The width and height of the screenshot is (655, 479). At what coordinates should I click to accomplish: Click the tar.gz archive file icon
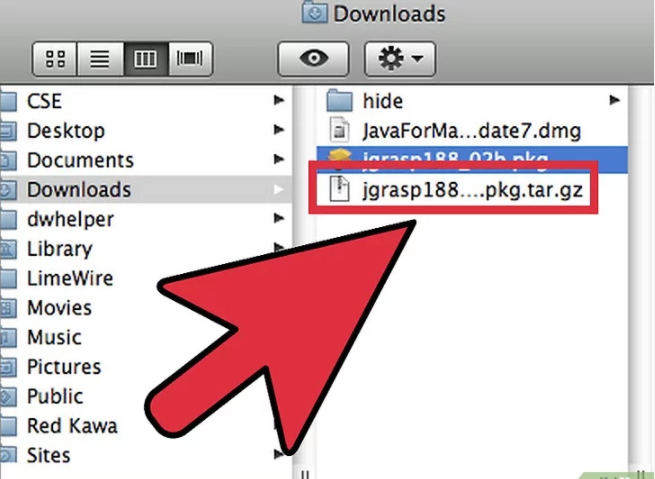tap(342, 190)
